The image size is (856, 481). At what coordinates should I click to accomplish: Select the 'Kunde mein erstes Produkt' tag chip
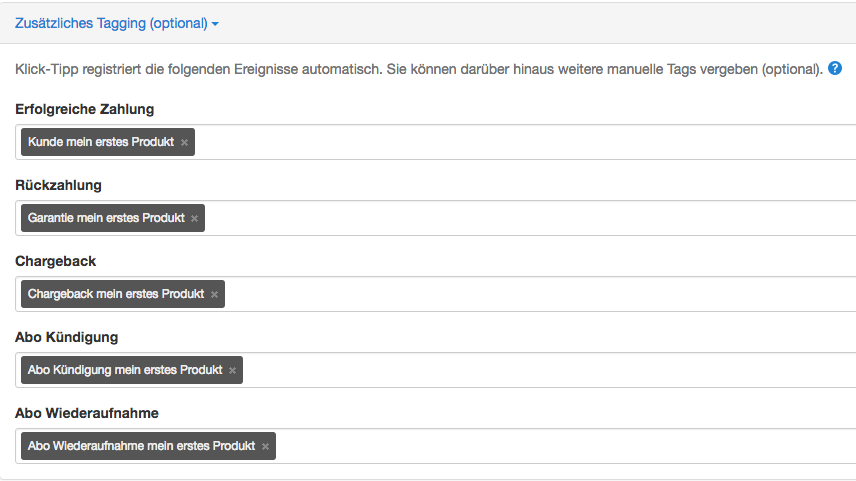coord(101,142)
